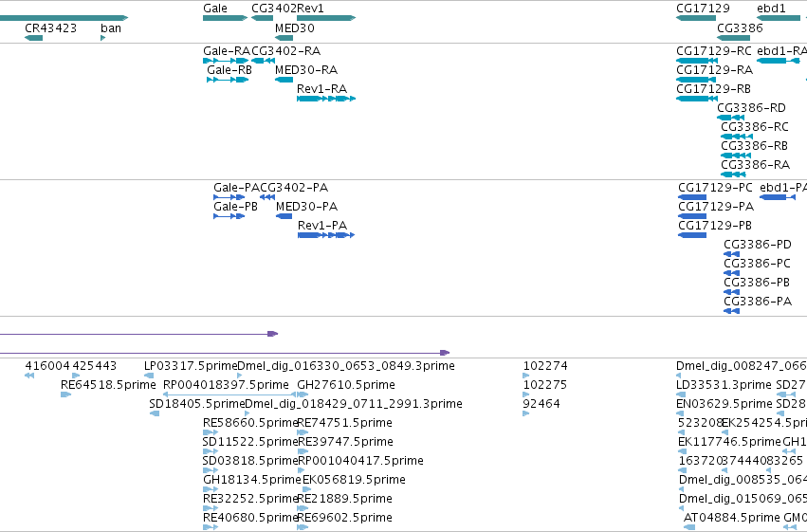
Task: Select transcript Gale-RB
Action: tap(228, 80)
